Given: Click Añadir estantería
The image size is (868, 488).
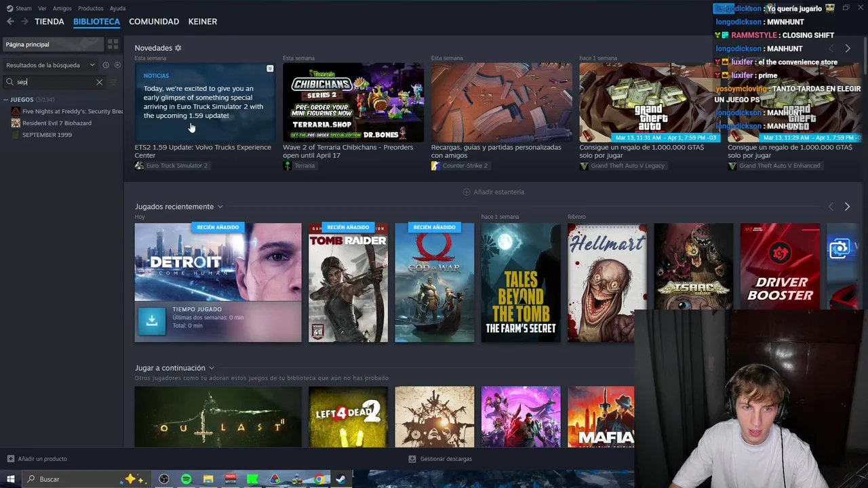Looking at the screenshot, I should pyautogui.click(x=493, y=192).
